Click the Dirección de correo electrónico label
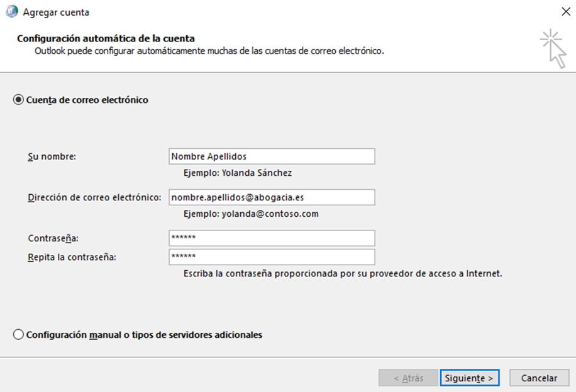 click(x=95, y=197)
